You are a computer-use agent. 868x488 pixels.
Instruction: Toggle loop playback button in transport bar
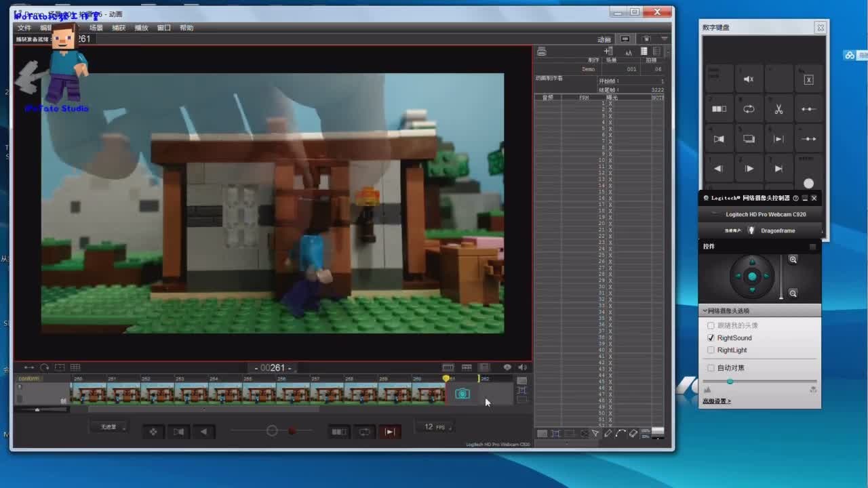(365, 432)
